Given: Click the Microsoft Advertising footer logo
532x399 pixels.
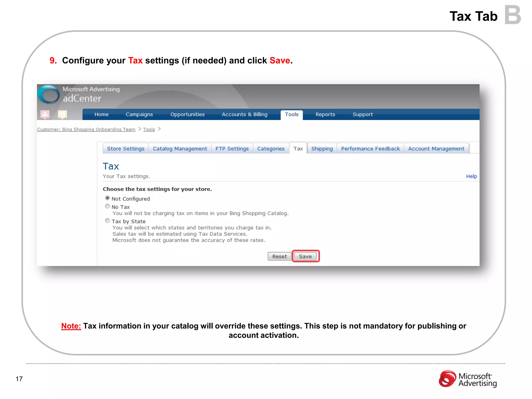Looking at the screenshot, I should (468, 379).
